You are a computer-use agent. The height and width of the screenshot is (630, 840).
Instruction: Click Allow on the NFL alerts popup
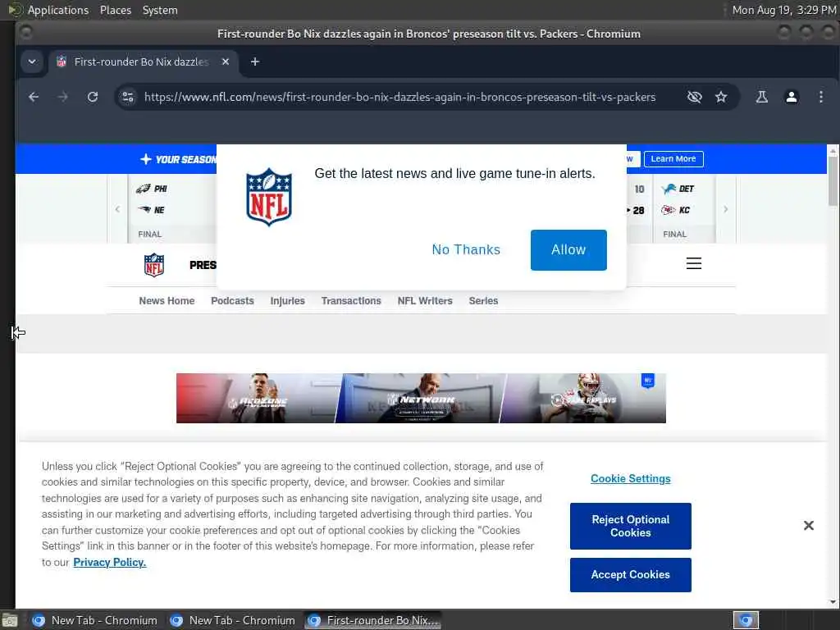568,249
